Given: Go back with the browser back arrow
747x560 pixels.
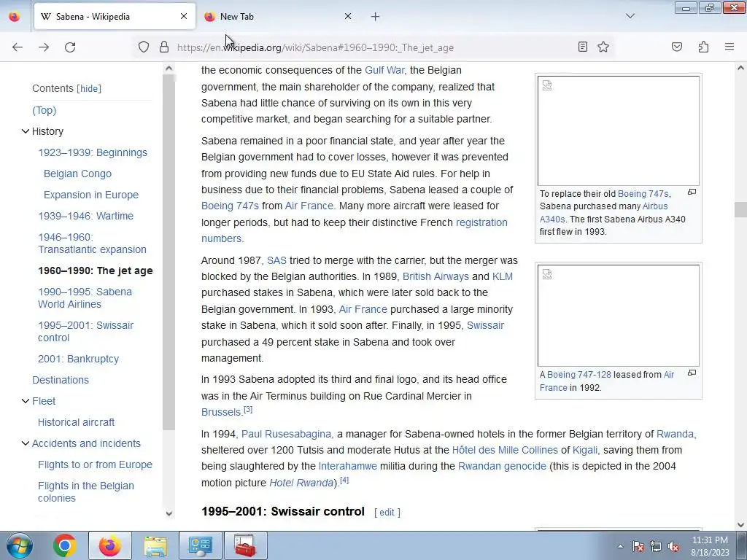Looking at the screenshot, I should coord(18,47).
